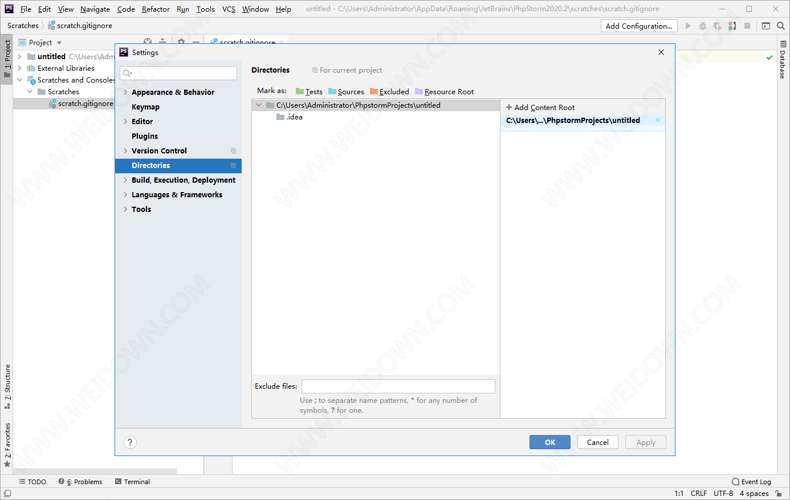The height and width of the screenshot is (500, 790).
Task: Collapse the untitled content root tree node
Action: 258,105
